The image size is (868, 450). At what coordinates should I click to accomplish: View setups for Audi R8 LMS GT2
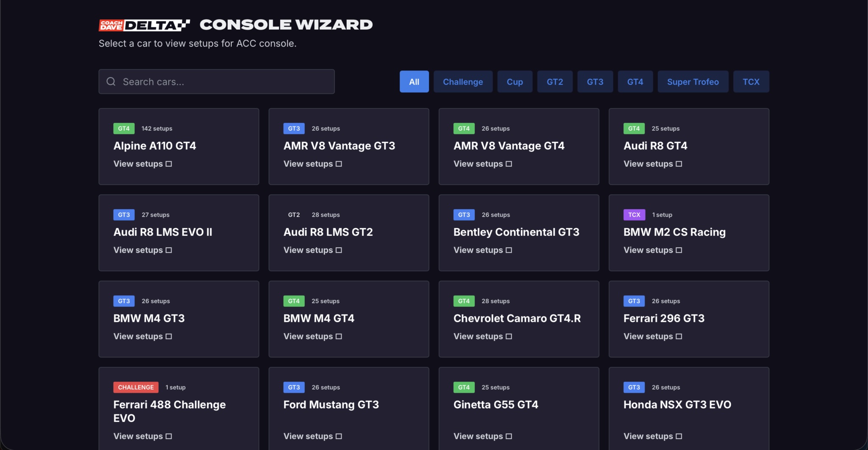pos(312,250)
